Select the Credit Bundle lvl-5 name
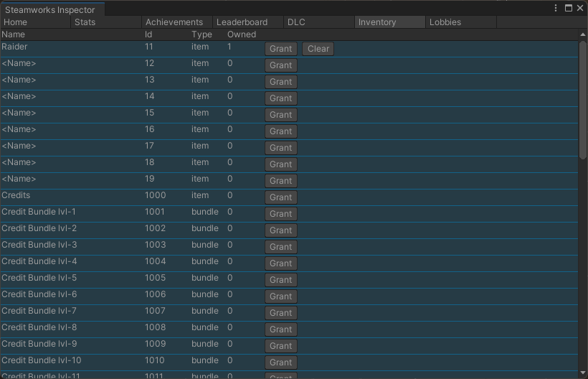Screen dimensions: 588x379 (39, 278)
